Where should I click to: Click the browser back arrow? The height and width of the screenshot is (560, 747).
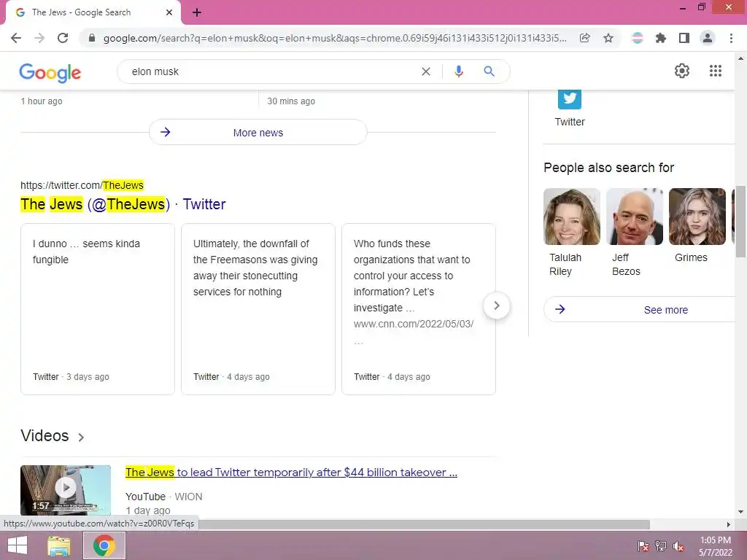tap(16, 38)
